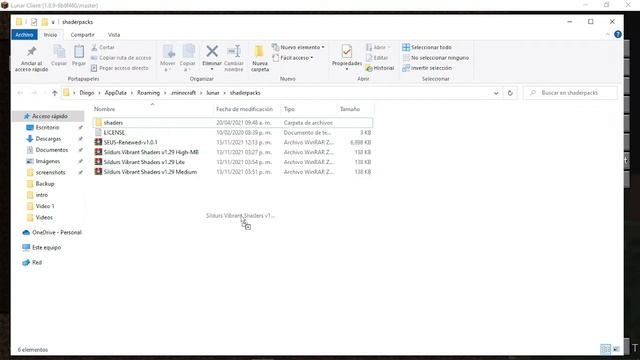Viewport: 640px width, 360px height.
Task: Click the Explorer help question mark icon
Action: point(618,35)
